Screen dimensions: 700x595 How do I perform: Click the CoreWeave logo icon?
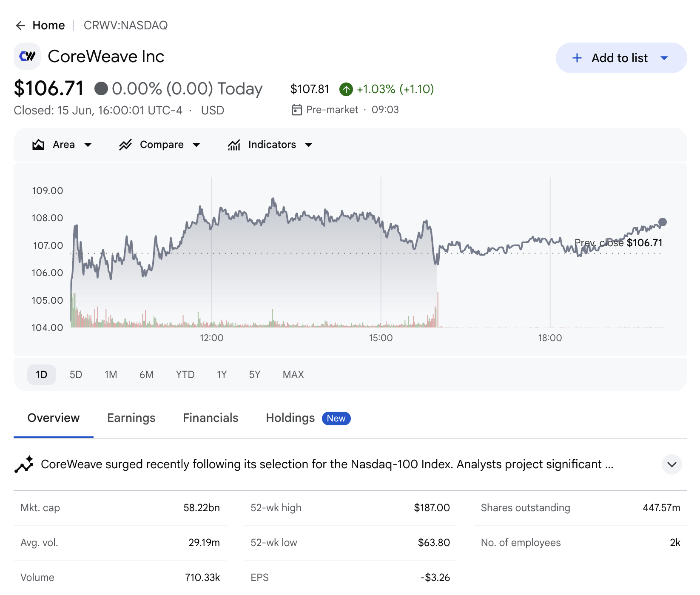click(x=27, y=56)
